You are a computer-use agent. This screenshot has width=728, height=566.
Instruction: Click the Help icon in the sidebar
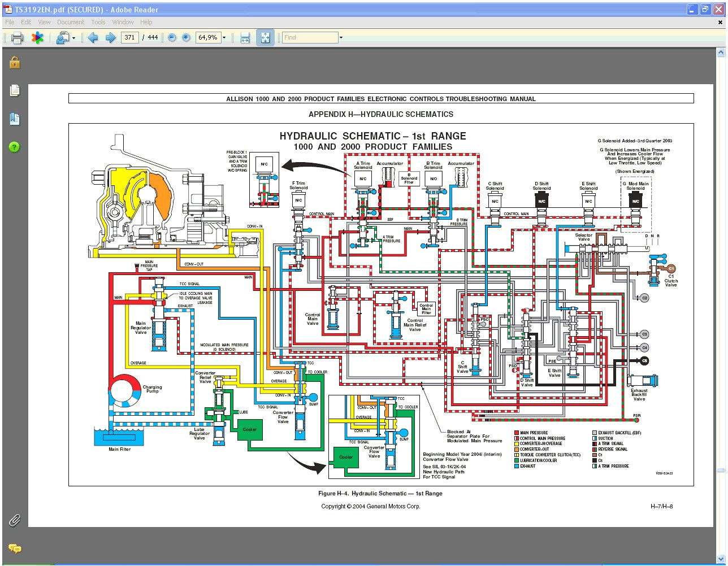(x=14, y=147)
